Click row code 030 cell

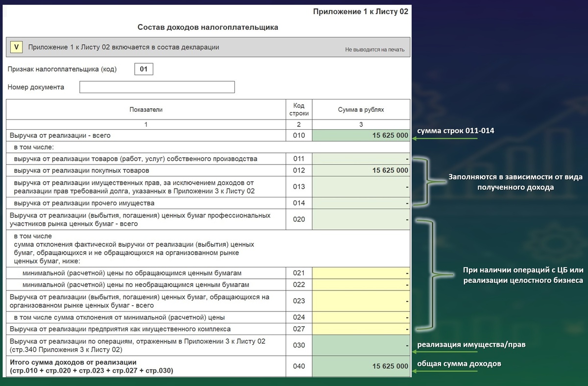coord(299,345)
